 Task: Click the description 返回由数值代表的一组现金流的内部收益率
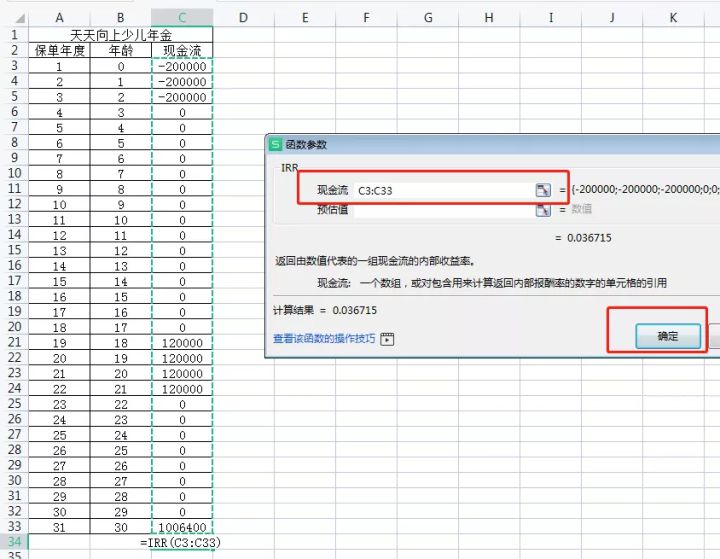point(376,261)
